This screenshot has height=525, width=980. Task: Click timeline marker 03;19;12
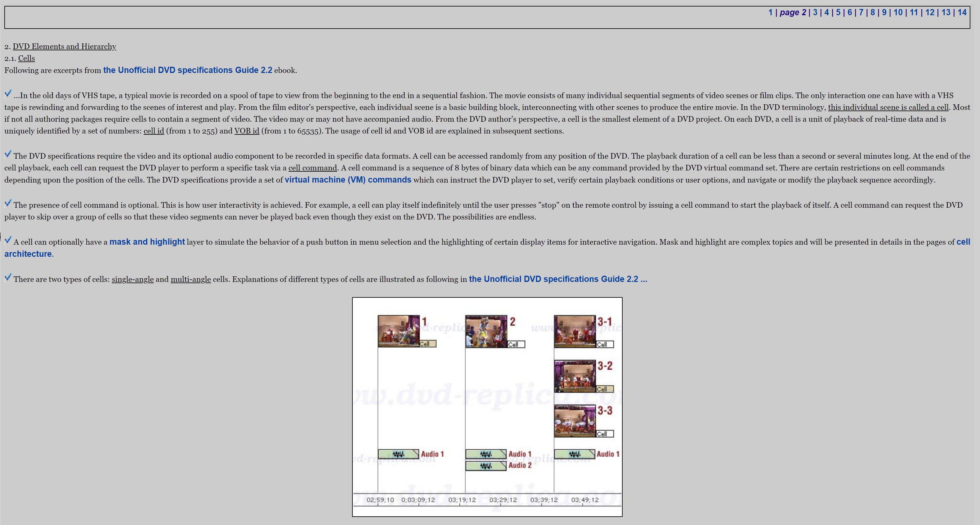462,500
